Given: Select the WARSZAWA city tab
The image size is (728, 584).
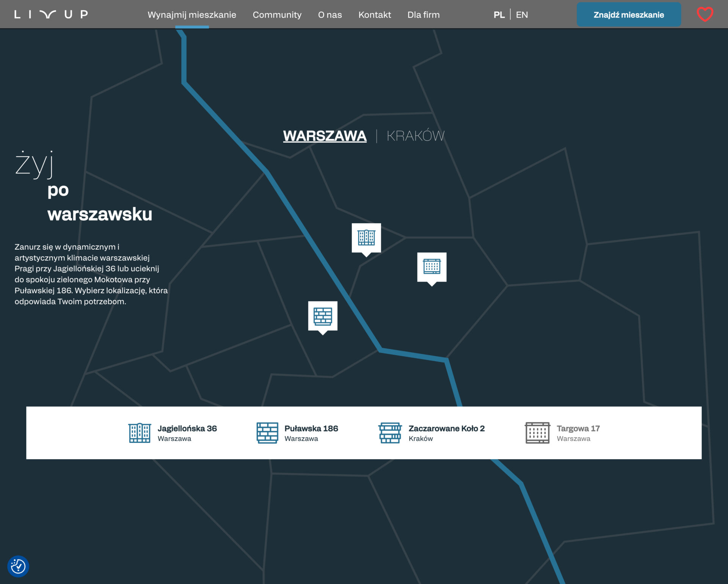Looking at the screenshot, I should 325,136.
